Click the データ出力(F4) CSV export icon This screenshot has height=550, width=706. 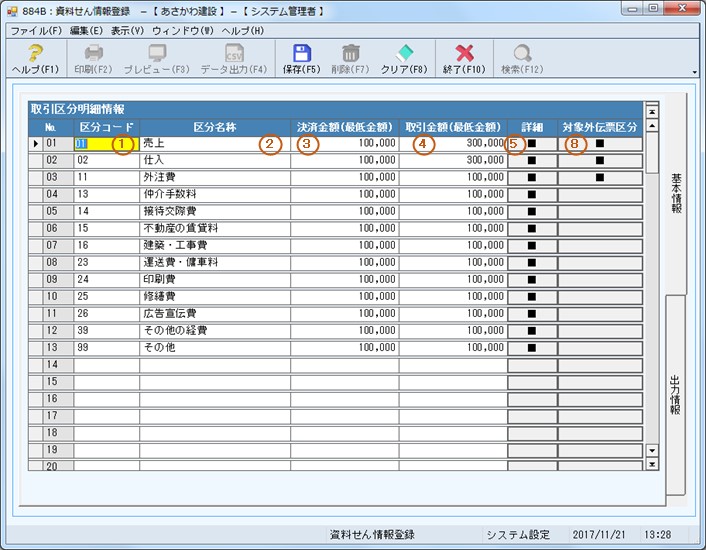tap(233, 54)
